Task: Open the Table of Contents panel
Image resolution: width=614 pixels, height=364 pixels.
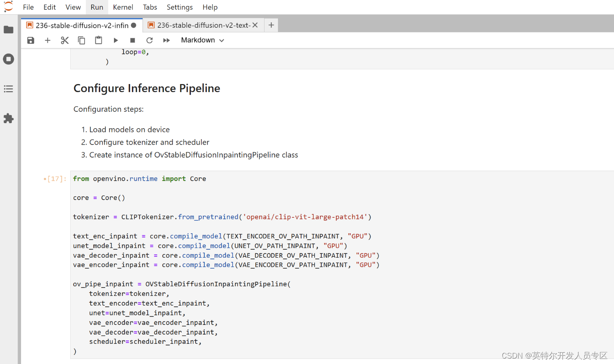Action: (x=8, y=89)
